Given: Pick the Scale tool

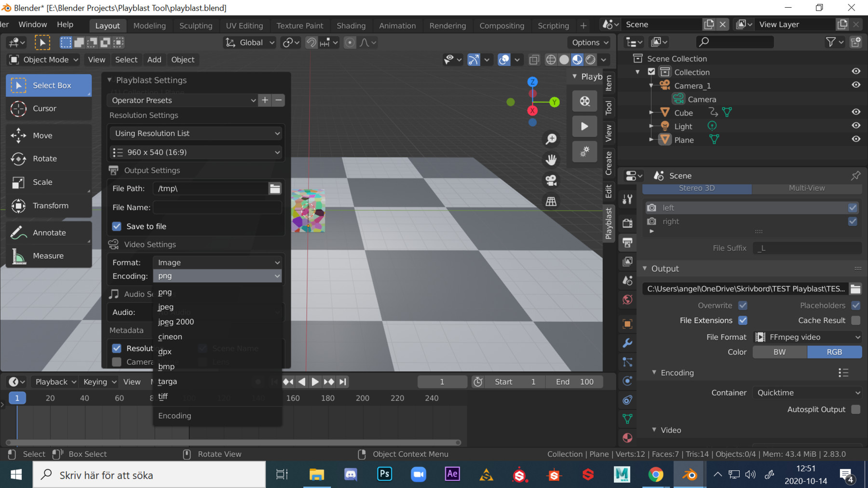Looking at the screenshot, I should coord(49,183).
